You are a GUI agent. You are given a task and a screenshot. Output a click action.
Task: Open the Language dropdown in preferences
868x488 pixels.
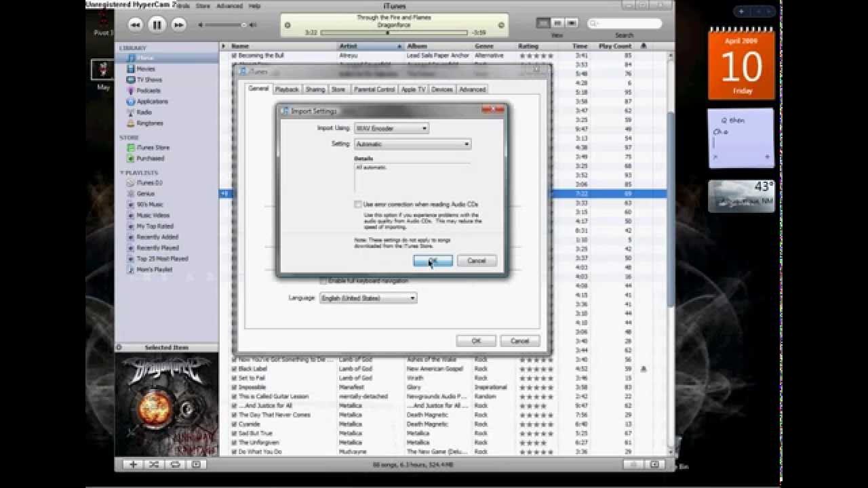click(368, 298)
